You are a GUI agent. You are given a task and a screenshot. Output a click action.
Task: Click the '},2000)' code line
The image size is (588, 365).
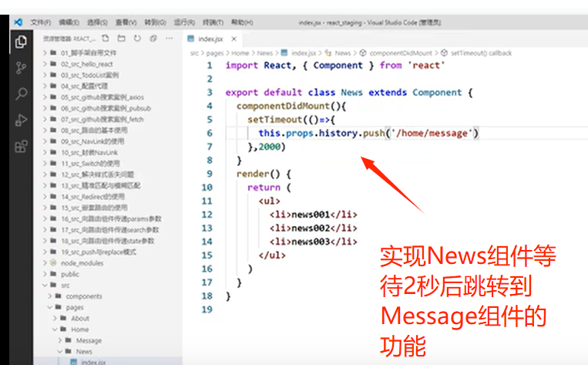tap(267, 147)
